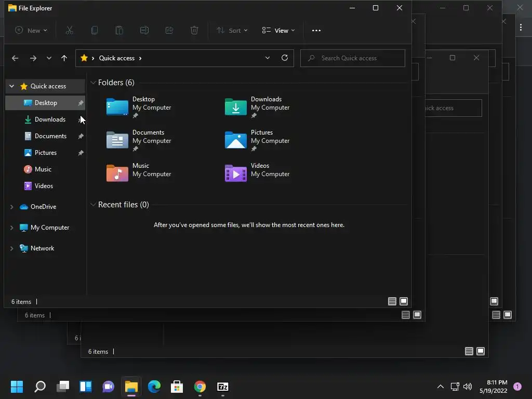Viewport: 532px width, 399px height.
Task: Click the star icon in address bar
Action: click(x=84, y=58)
